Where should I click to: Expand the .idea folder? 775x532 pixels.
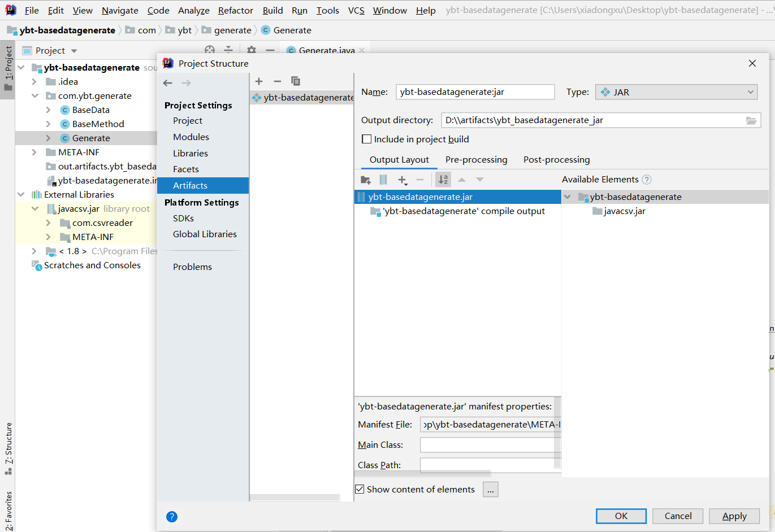point(34,82)
